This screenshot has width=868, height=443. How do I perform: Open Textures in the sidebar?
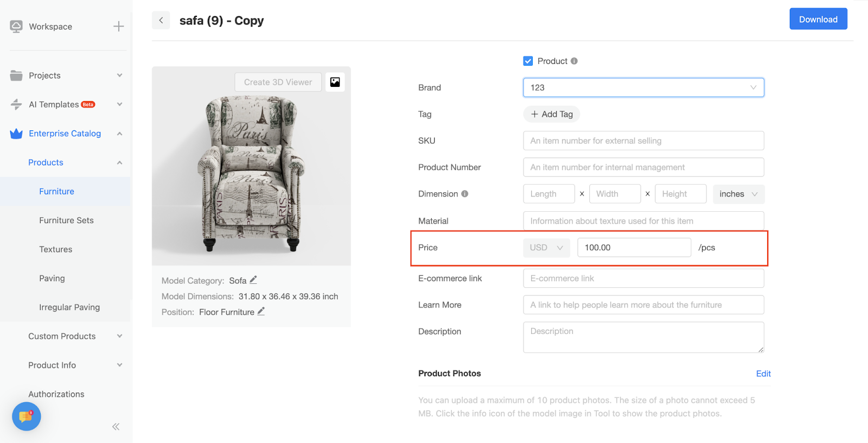pyautogui.click(x=55, y=249)
